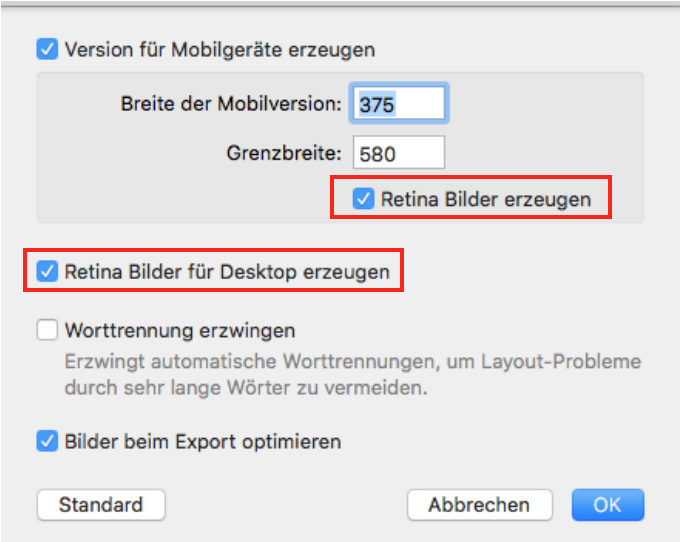The image size is (680, 542).
Task: Click the 'Version für Mobilgeräte erzeugen' label text
Action: click(x=220, y=49)
